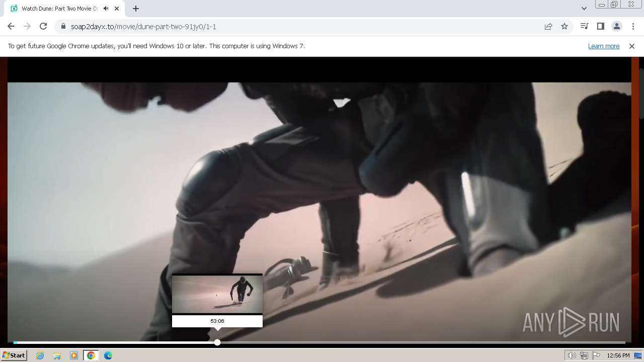View site information lock icon

click(63, 26)
